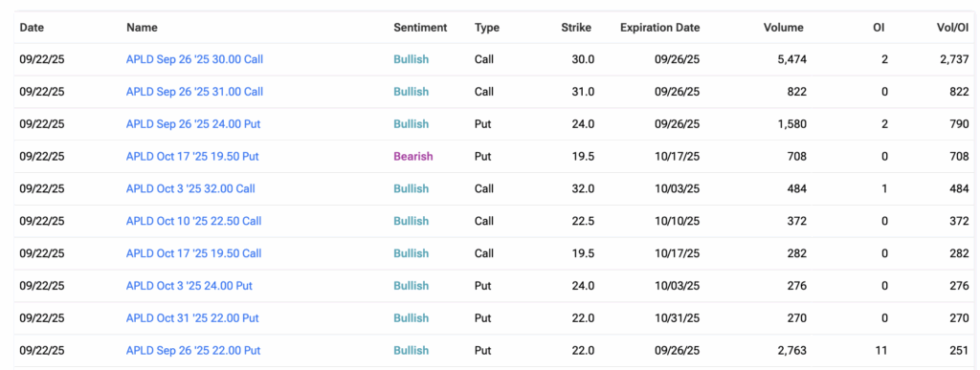Open APLD Sep 26 '25 30.00 Call link
980x370 pixels.
194,59
